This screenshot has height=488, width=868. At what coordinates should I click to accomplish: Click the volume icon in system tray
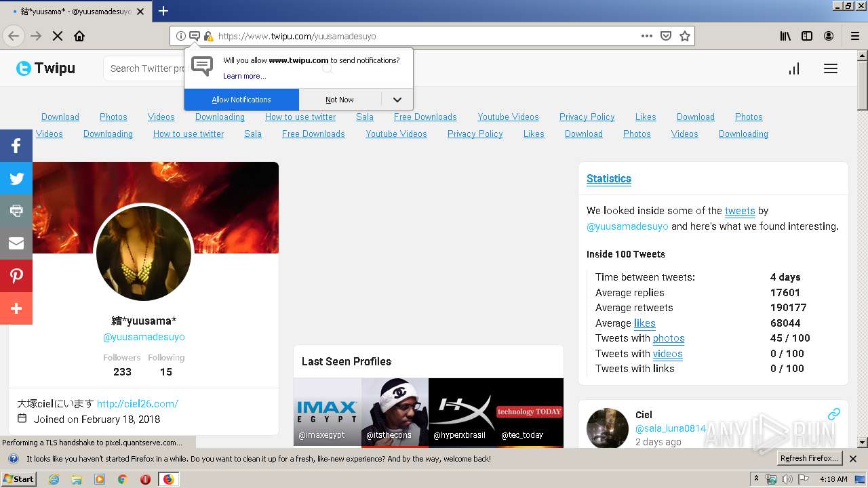point(787,479)
